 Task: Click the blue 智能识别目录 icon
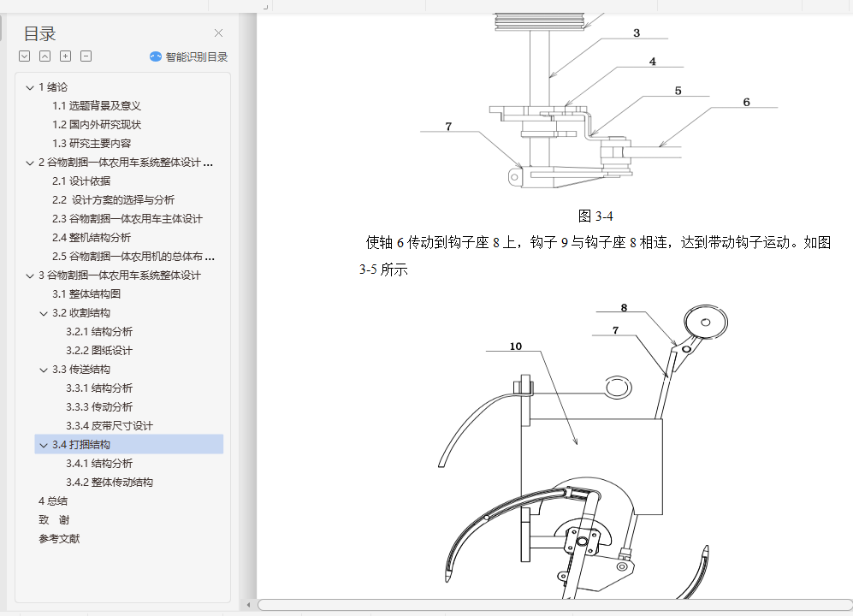tap(156, 56)
